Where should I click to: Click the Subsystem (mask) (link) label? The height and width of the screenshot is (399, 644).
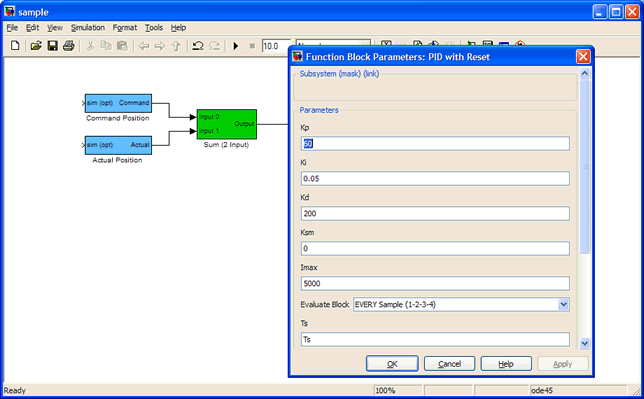click(x=339, y=74)
